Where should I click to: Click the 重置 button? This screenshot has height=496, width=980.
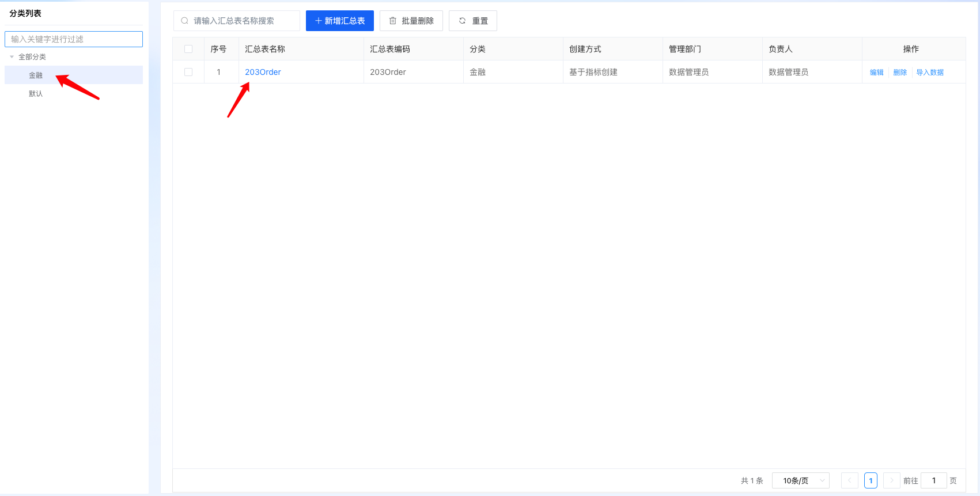[473, 21]
